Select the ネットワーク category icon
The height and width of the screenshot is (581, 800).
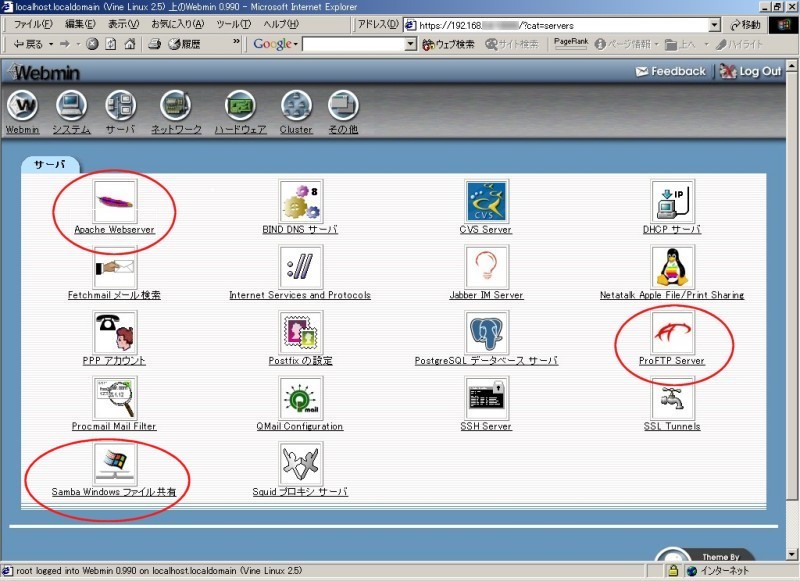[176, 106]
